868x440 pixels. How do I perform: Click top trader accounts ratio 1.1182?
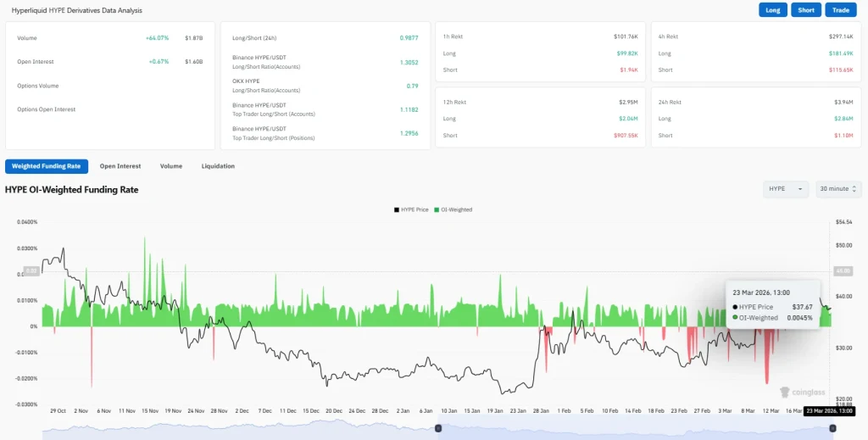[x=409, y=109]
